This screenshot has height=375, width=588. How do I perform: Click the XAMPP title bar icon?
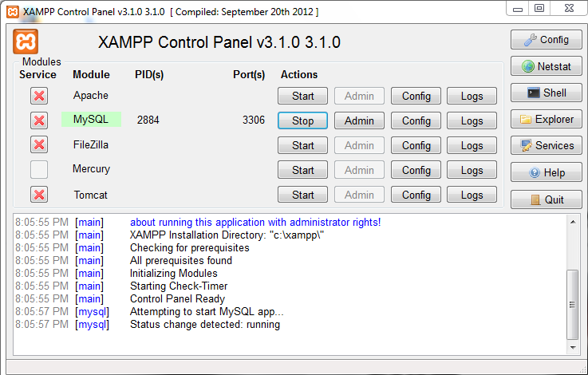click(x=13, y=12)
